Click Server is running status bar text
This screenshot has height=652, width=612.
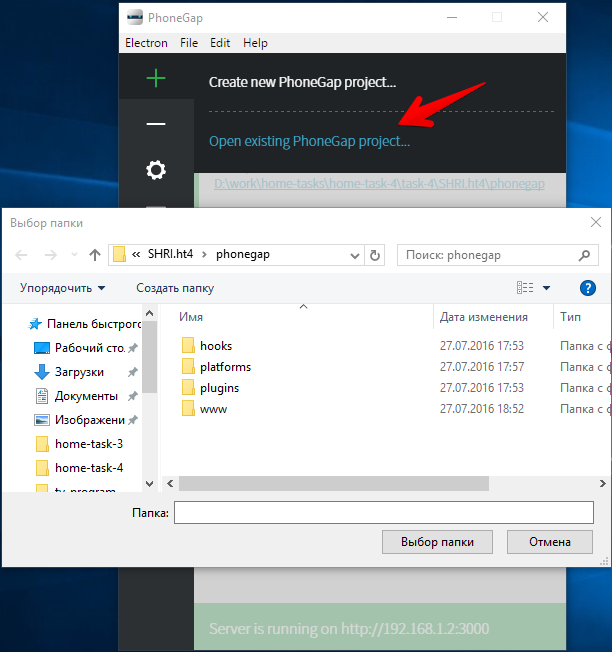(x=349, y=629)
